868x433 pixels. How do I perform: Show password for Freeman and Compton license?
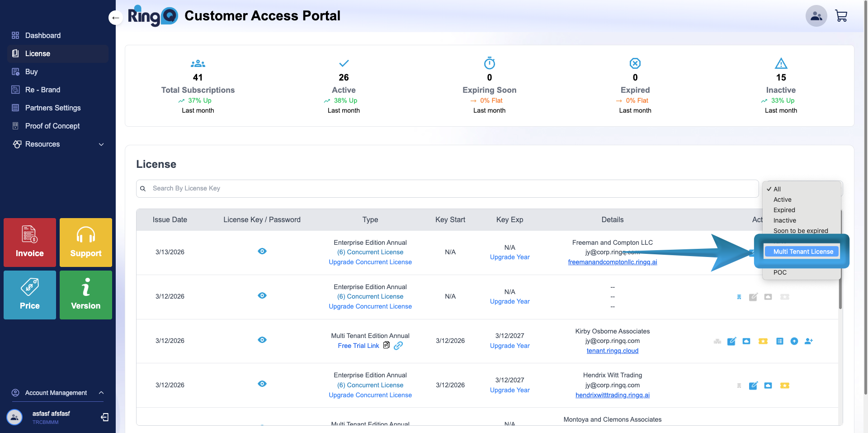(262, 251)
